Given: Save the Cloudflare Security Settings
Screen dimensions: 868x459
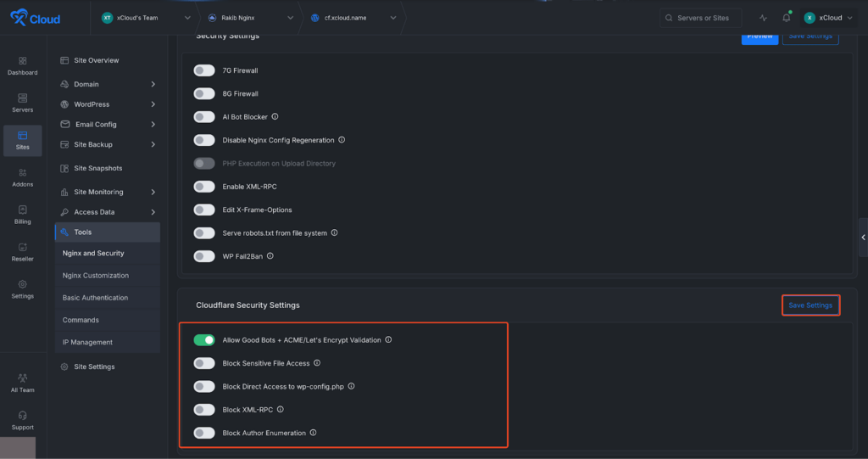Looking at the screenshot, I should pyautogui.click(x=810, y=305).
